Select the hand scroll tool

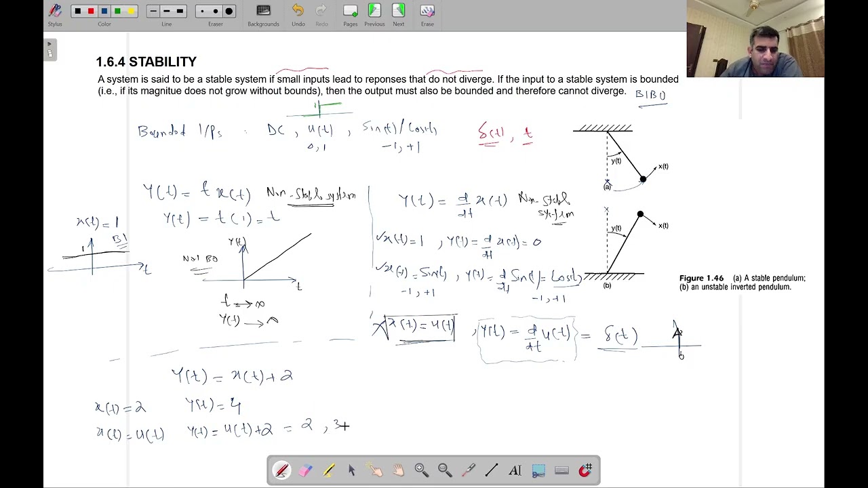coord(398,470)
